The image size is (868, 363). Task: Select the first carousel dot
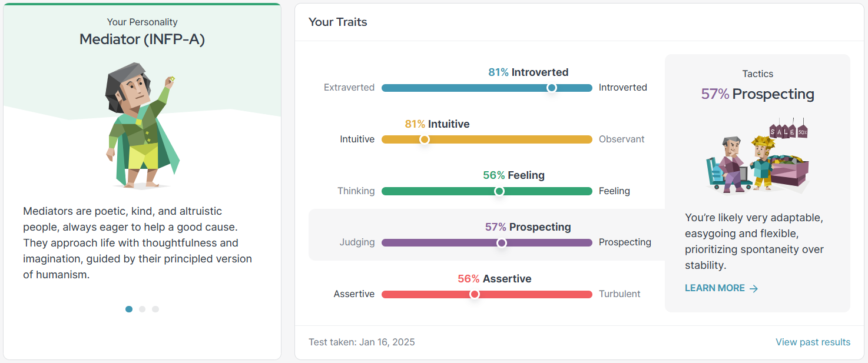[x=129, y=309]
